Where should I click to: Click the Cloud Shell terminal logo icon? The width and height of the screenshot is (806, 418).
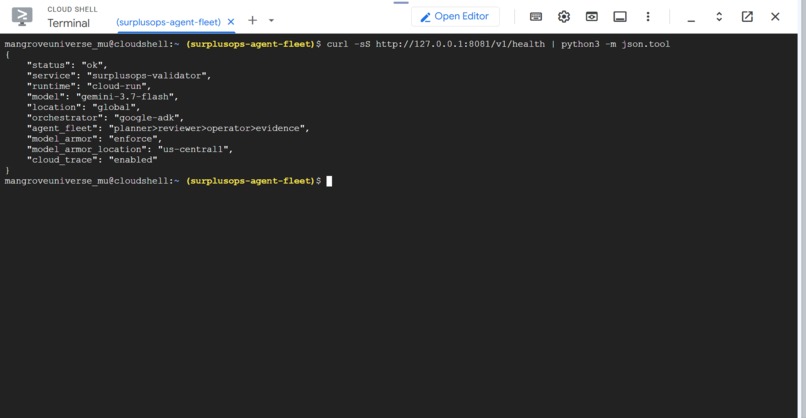22,16
